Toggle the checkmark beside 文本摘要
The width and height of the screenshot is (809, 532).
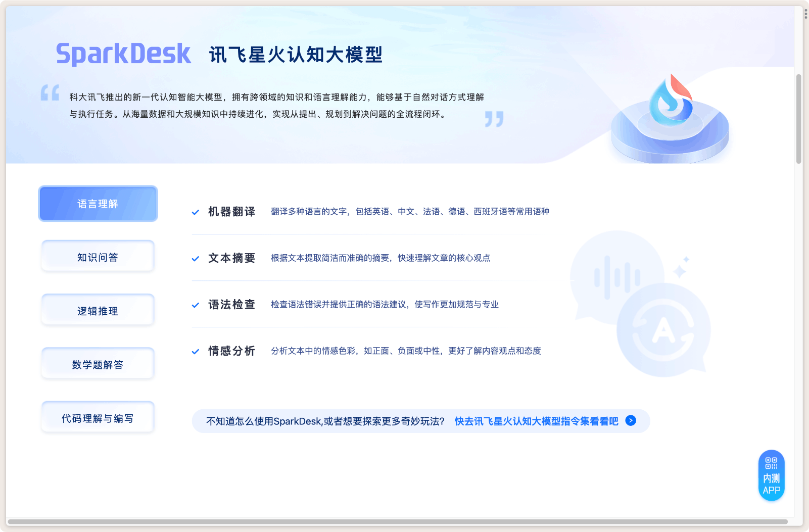click(196, 258)
